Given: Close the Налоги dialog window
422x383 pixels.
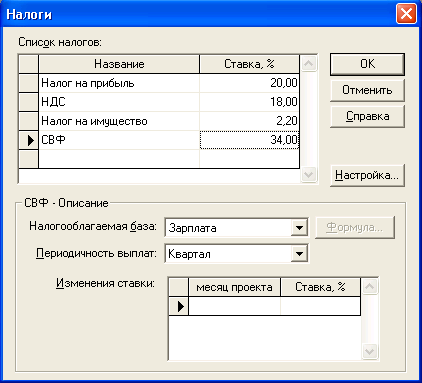Looking at the screenshot, I should (406, 14).
